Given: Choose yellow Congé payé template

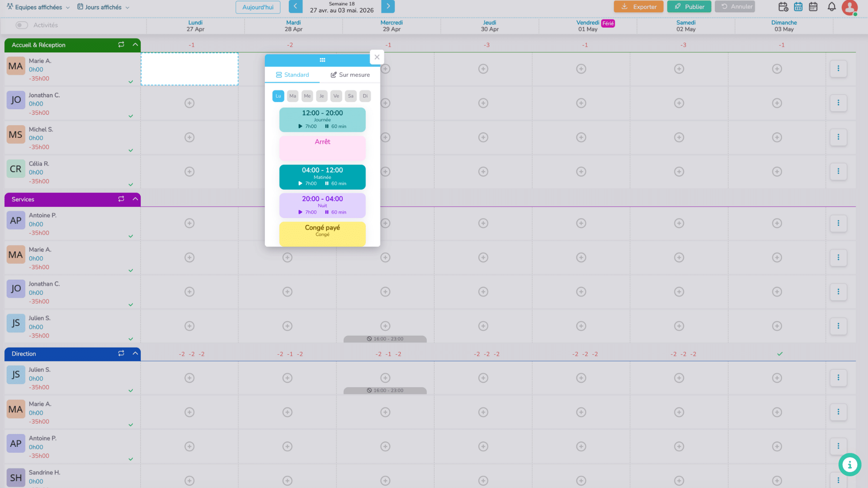Looking at the screenshot, I should pyautogui.click(x=322, y=234).
